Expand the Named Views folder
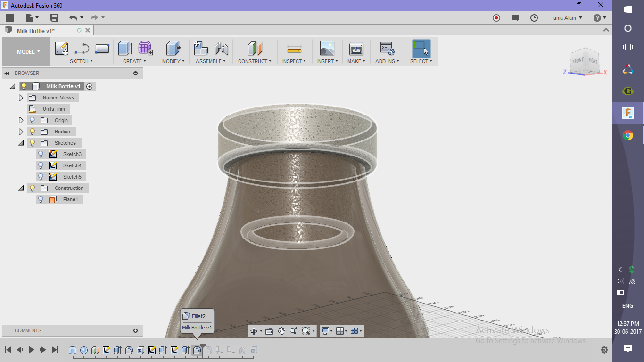The height and width of the screenshot is (362, 644). pyautogui.click(x=21, y=98)
